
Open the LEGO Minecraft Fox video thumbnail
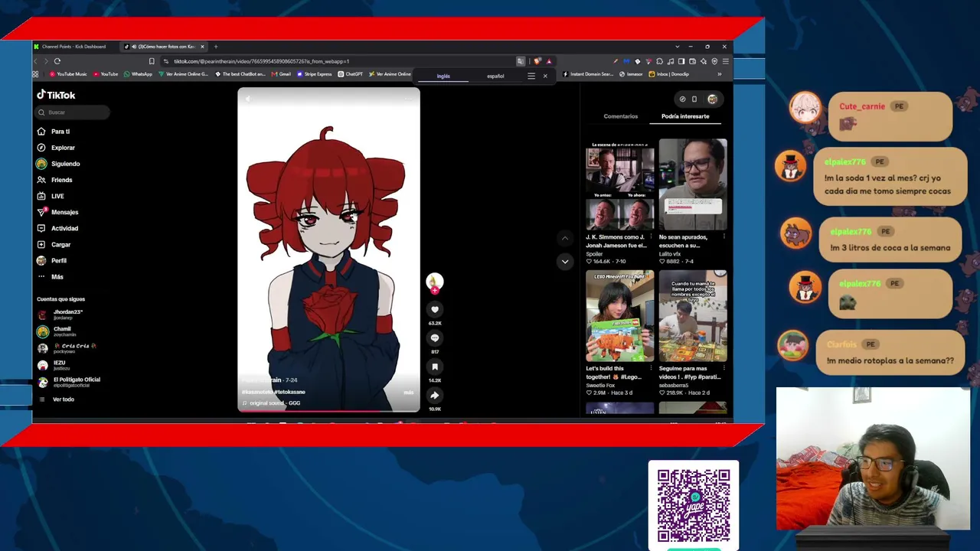[620, 316]
